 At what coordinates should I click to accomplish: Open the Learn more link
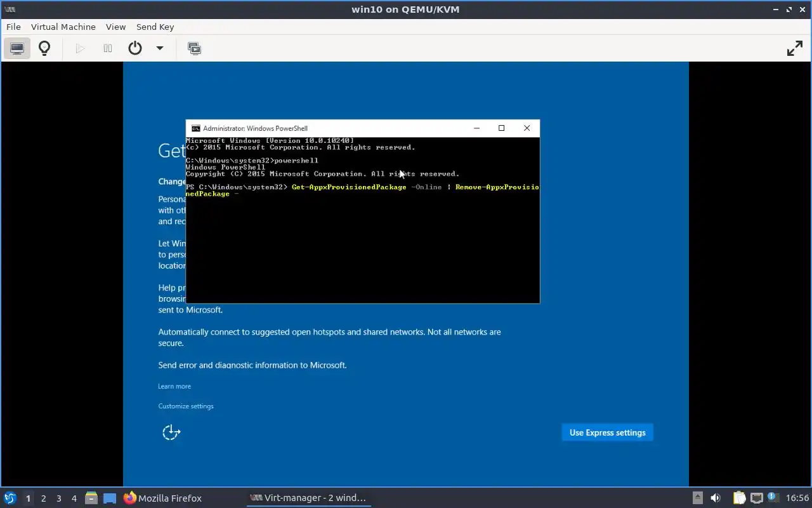click(x=174, y=386)
